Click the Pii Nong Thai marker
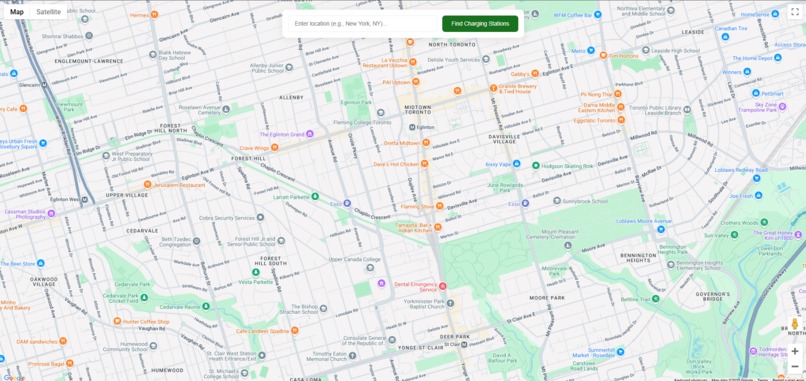 (x=618, y=94)
